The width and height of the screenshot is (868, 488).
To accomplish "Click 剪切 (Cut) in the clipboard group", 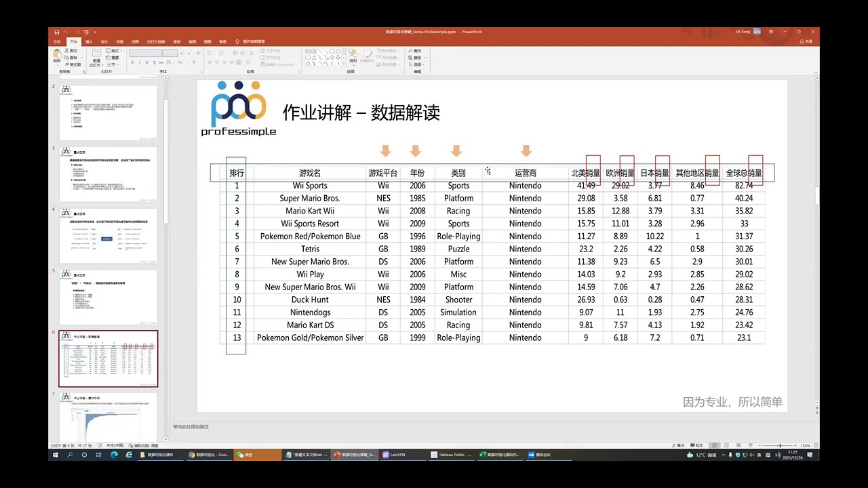I will [x=72, y=51].
